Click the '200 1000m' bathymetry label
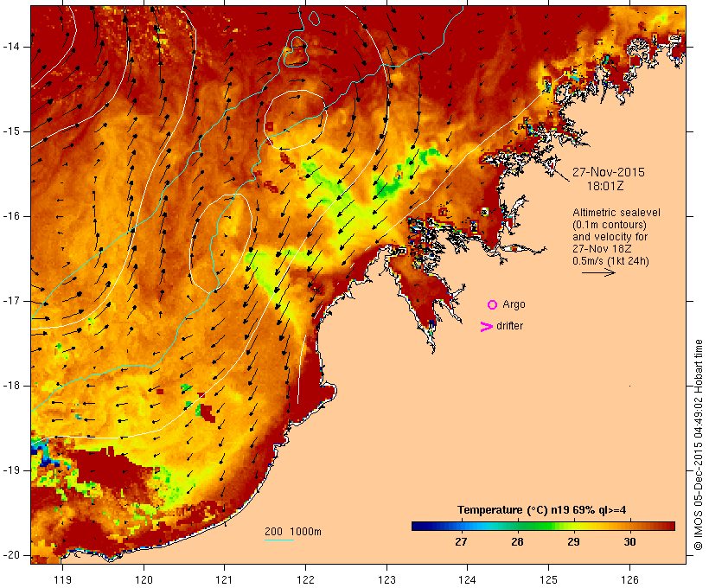Image resolution: width=709 pixels, height=588 pixels. (293, 532)
